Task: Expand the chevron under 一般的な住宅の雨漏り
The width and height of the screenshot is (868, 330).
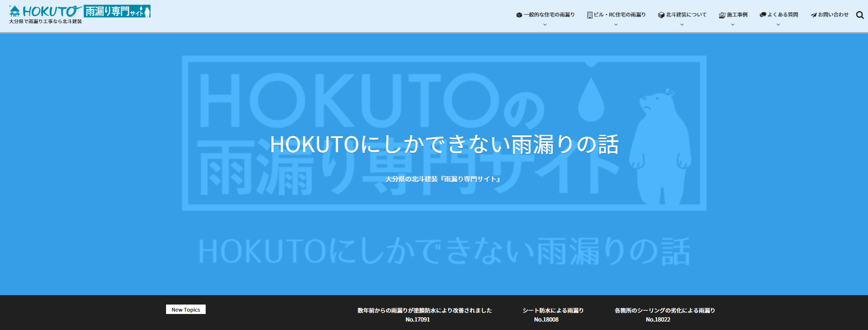Action: click(x=545, y=25)
